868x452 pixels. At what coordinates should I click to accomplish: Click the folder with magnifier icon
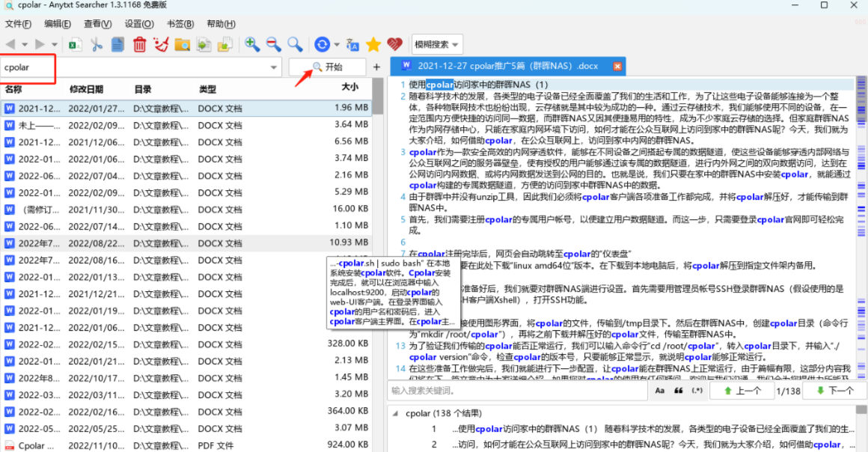click(182, 45)
